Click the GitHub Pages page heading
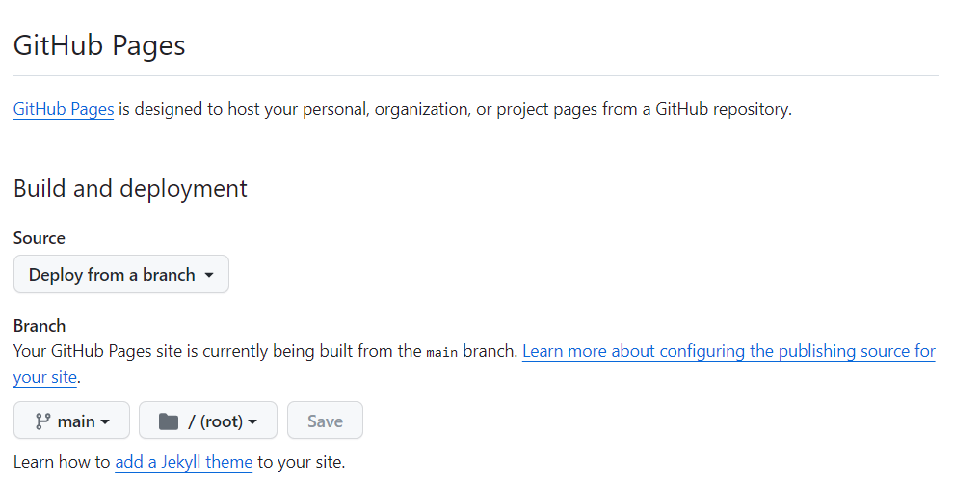Image resolution: width=980 pixels, height=489 pixels. point(99,45)
